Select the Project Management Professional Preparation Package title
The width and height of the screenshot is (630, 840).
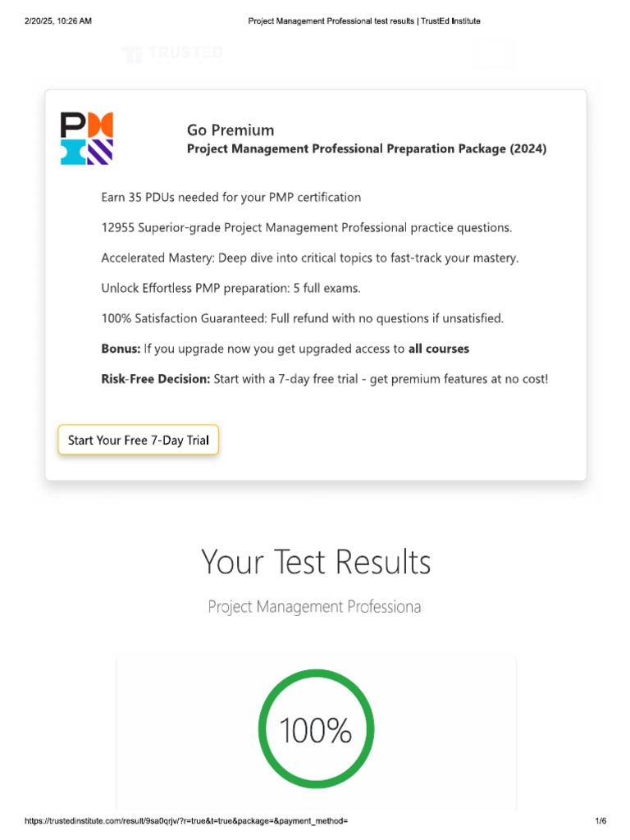click(367, 149)
